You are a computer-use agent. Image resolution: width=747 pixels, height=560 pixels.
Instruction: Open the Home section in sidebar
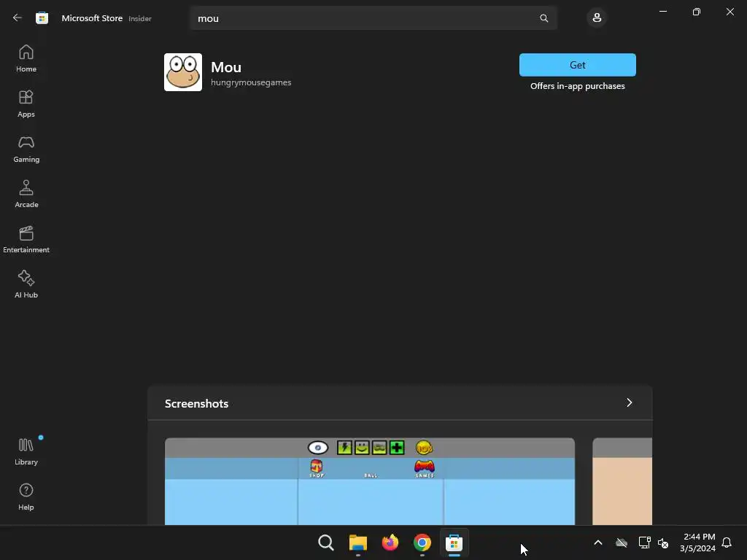point(26,58)
